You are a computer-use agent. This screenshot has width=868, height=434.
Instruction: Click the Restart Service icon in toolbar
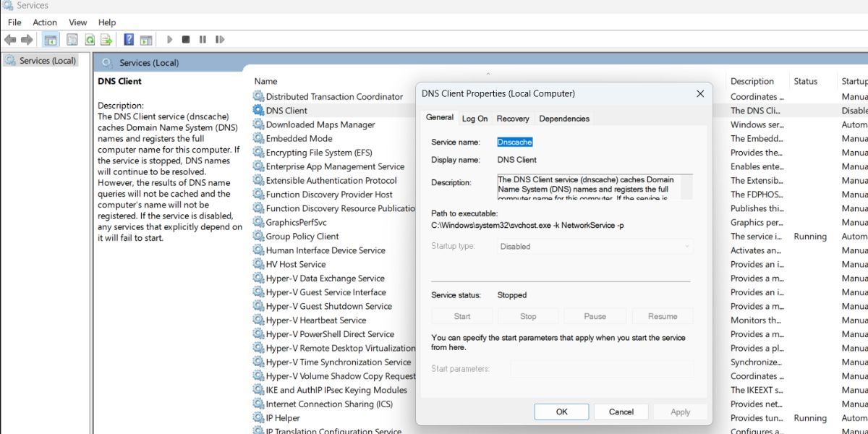220,40
